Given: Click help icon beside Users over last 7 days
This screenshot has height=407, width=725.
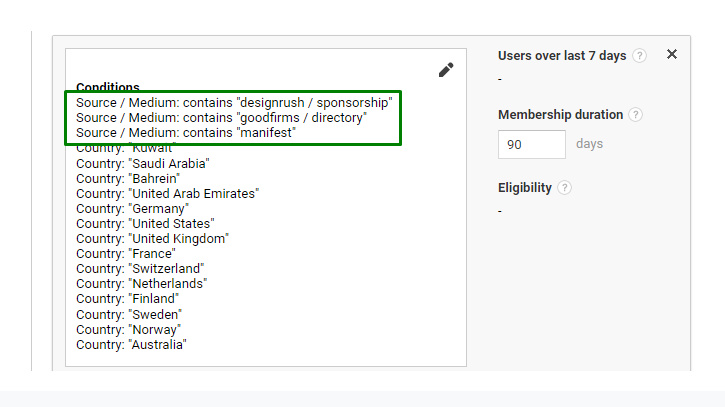Looking at the screenshot, I should 639,56.
